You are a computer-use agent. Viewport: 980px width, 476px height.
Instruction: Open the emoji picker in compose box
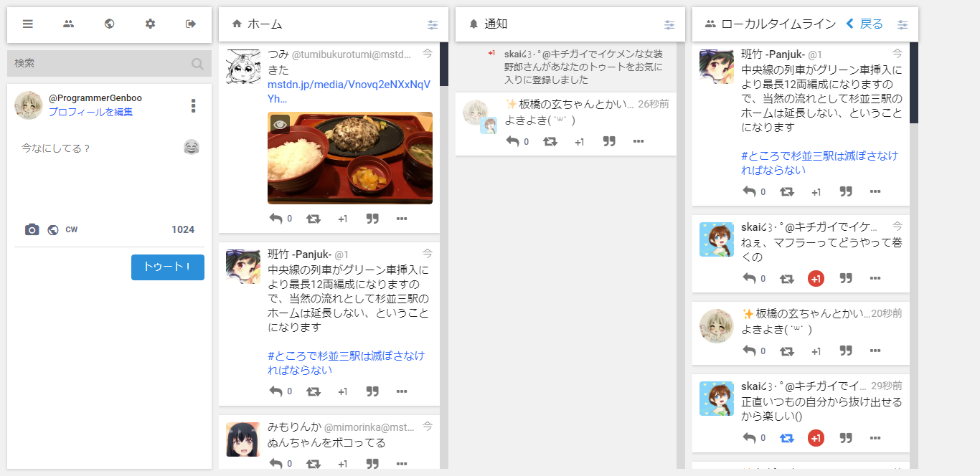[191, 148]
